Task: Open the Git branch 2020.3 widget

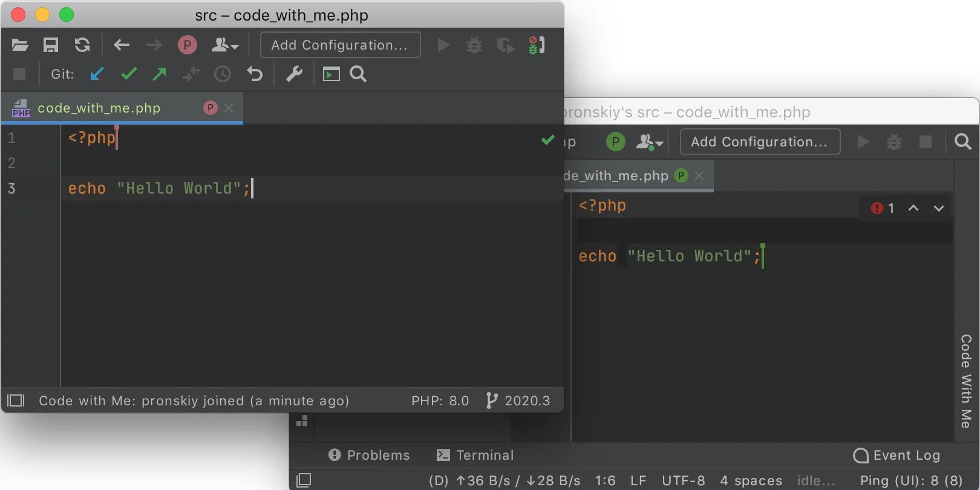Action: tap(518, 400)
